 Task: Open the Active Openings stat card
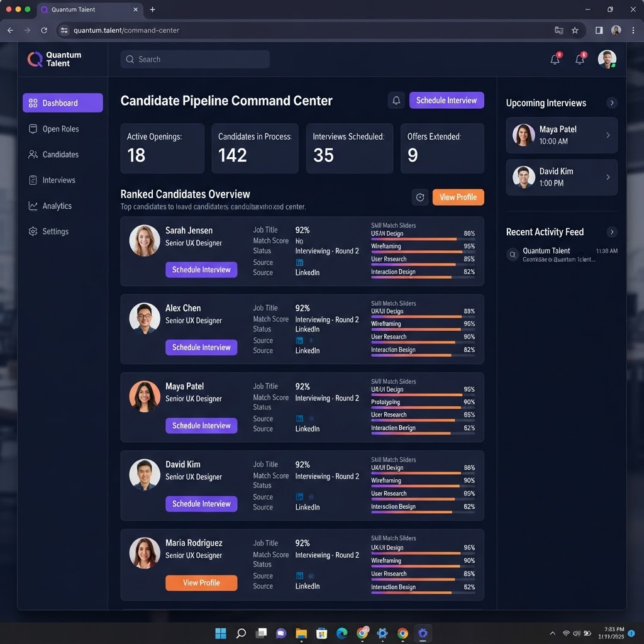click(162, 148)
